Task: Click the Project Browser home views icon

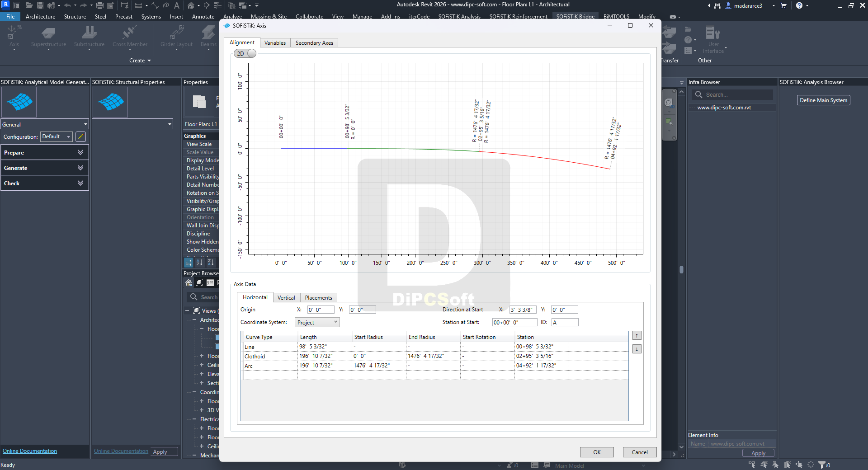Action: pos(189,283)
